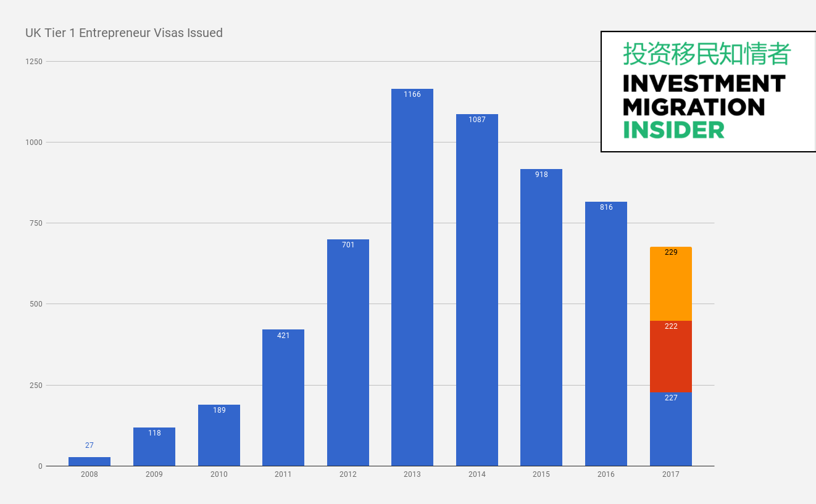The image size is (816, 504).
Task: Click the 2011 bar labeled 421
Action: coord(283,398)
